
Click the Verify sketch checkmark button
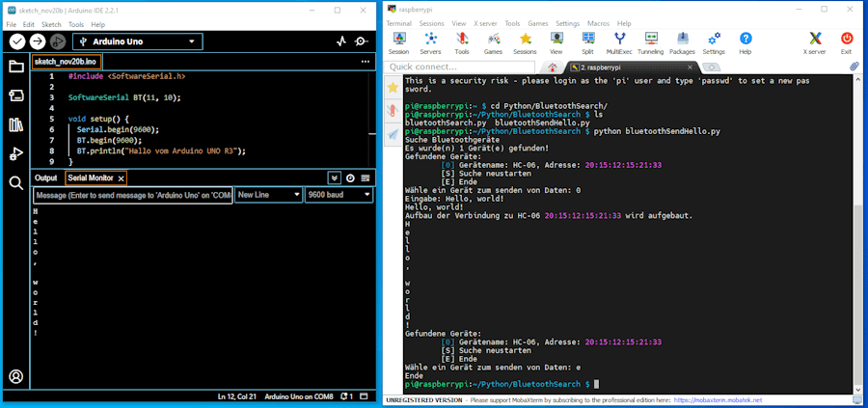[x=17, y=41]
